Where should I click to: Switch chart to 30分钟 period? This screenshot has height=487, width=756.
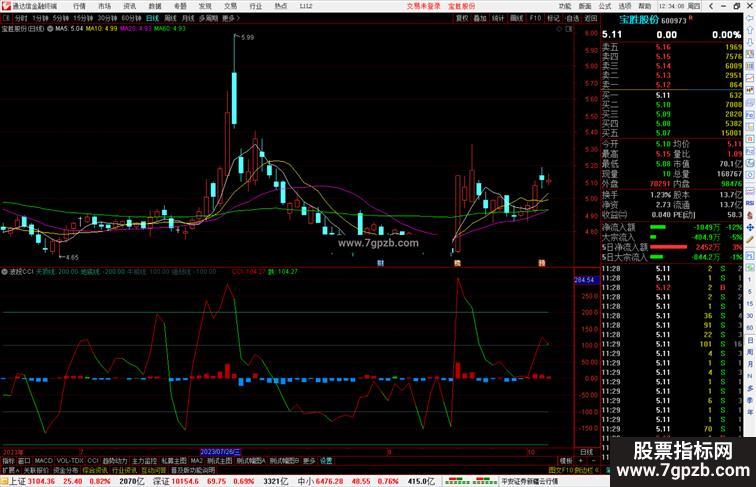[107, 18]
